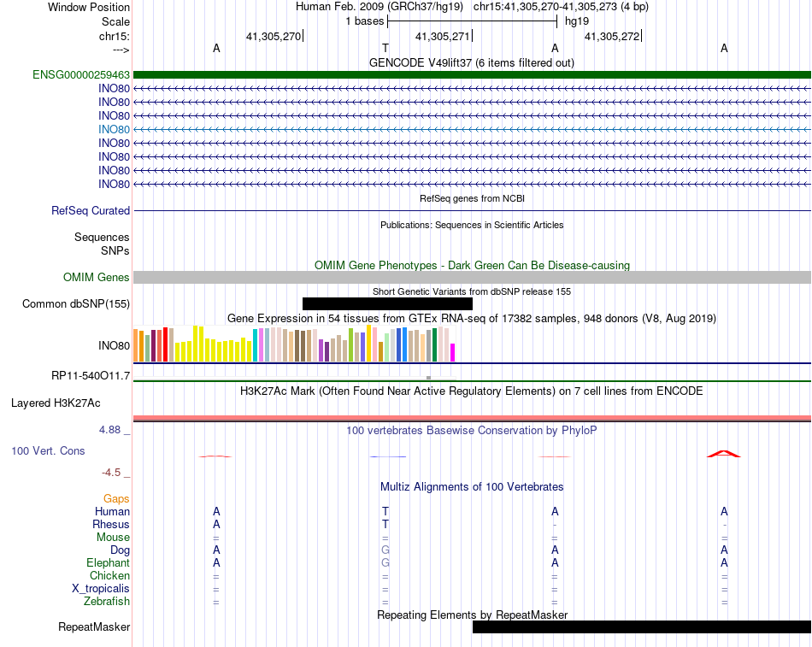Click the T base in the ruler sequence
This screenshot has width=812, height=647.
click(x=385, y=48)
